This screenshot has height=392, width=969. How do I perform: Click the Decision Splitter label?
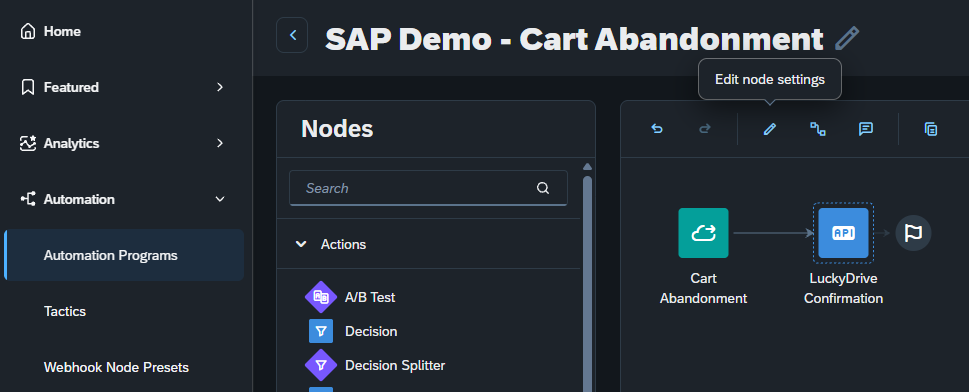(x=395, y=365)
